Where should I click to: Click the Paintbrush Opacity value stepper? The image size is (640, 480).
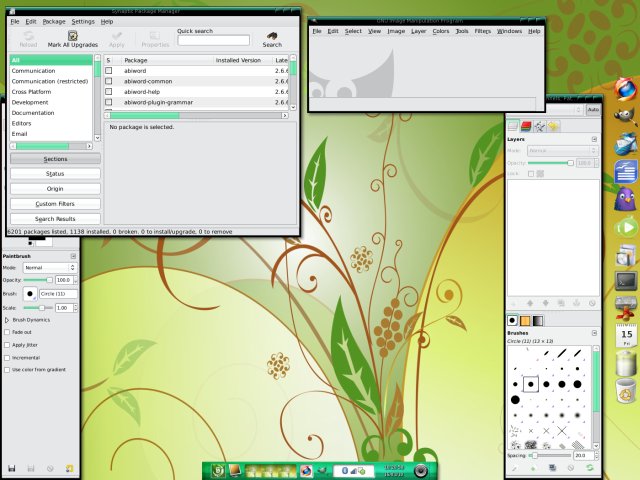76,280
